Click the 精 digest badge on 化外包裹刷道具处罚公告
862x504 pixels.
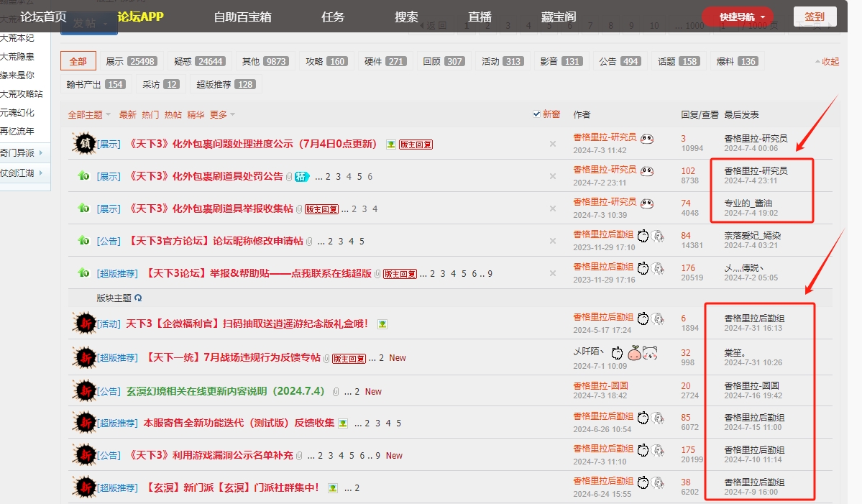point(302,176)
